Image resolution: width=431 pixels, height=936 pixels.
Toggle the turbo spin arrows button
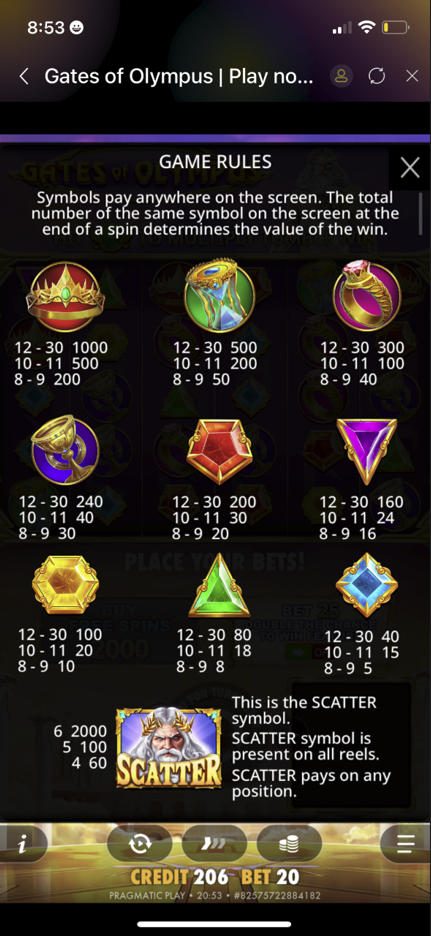(x=214, y=844)
